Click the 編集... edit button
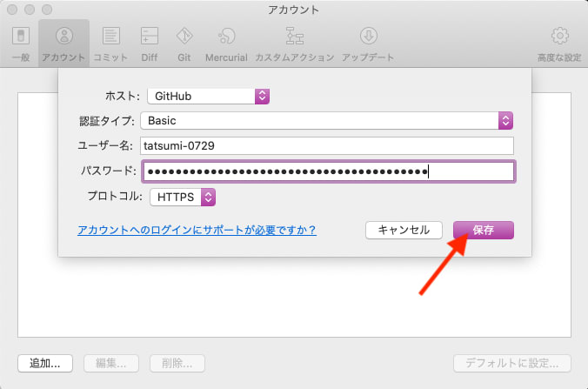Screen dimensions: 588x389 (111, 363)
